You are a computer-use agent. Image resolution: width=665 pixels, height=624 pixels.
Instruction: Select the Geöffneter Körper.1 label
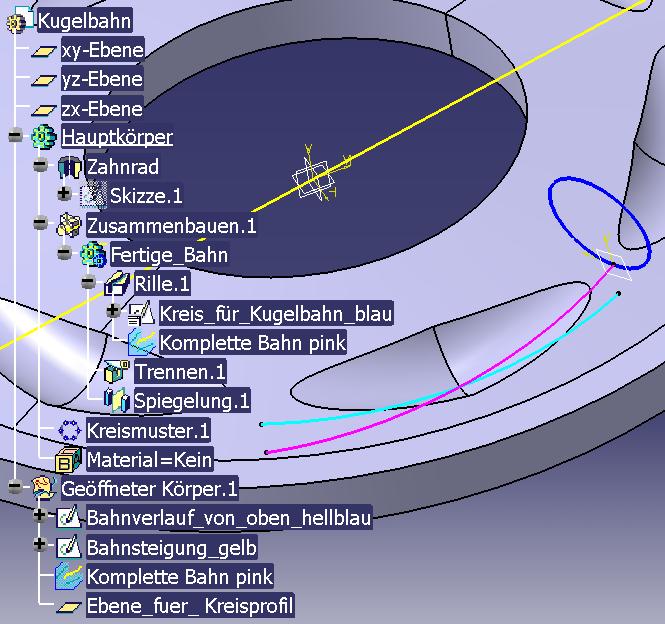point(149,489)
